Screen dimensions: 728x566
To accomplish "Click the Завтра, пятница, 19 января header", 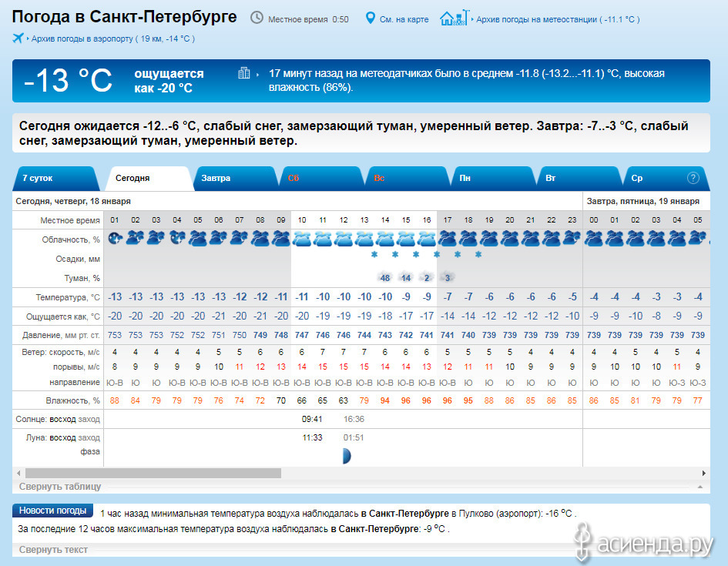I will pyautogui.click(x=643, y=201).
